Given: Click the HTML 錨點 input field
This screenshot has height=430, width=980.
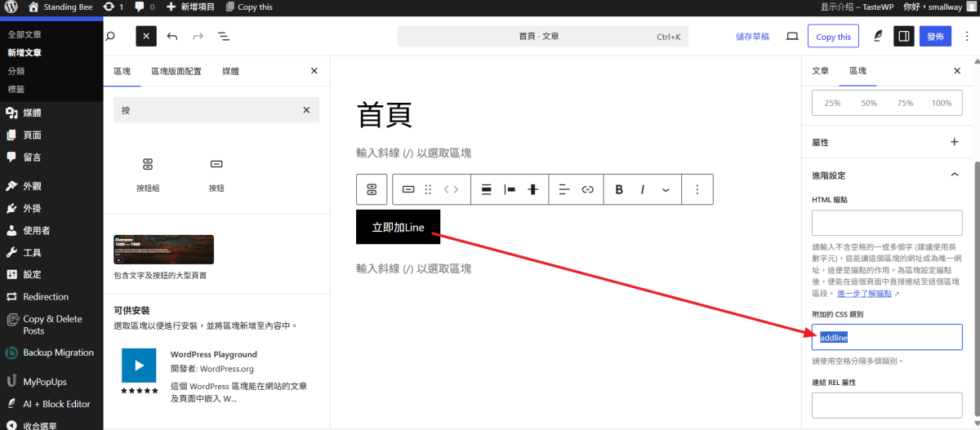Looking at the screenshot, I should pos(887,223).
